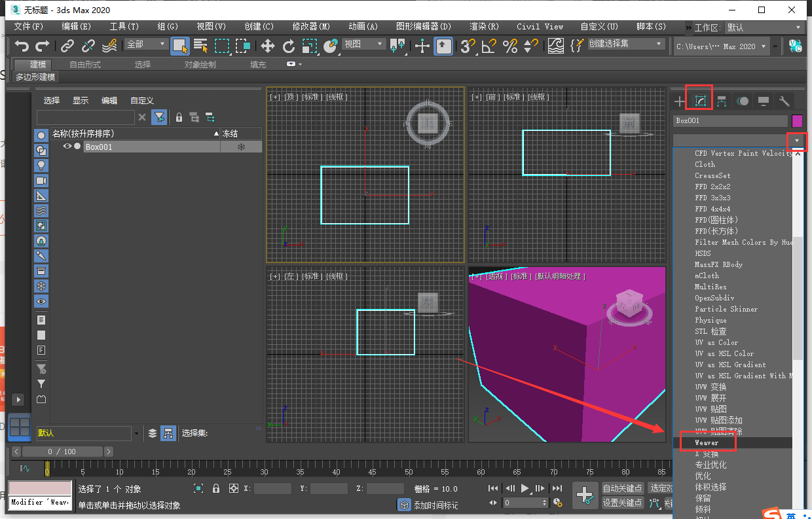Select the Hierarchy tab in the command panel
812x519 pixels.
point(723,101)
